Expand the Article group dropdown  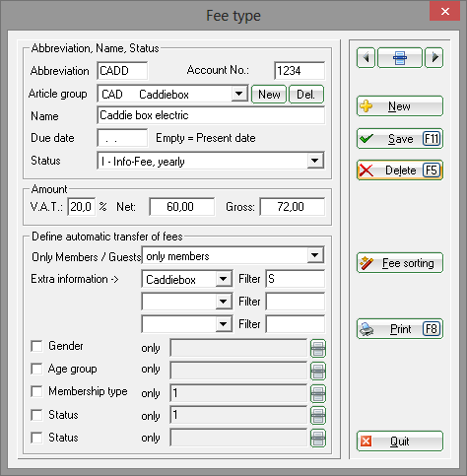pos(239,94)
